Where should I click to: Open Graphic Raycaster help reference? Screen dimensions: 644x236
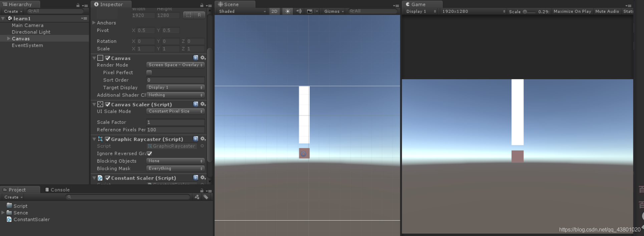196,139
